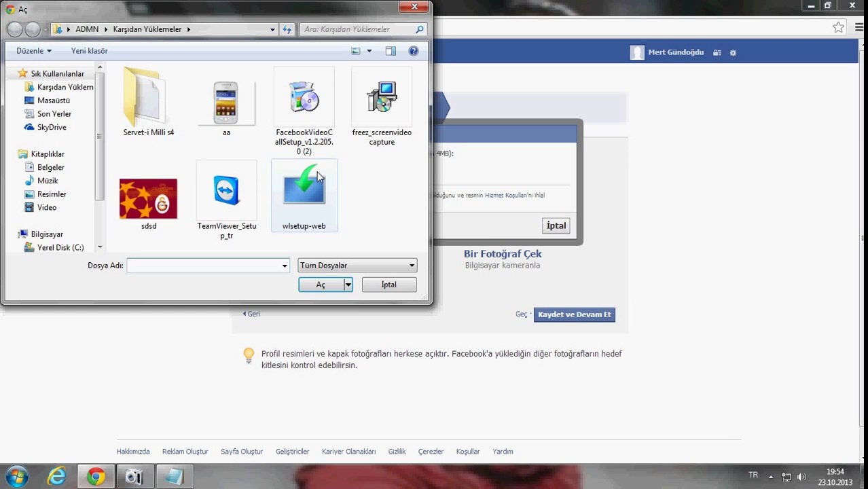Click İptal in the file dialog
This screenshot has width=868, height=489.
pyautogui.click(x=389, y=285)
